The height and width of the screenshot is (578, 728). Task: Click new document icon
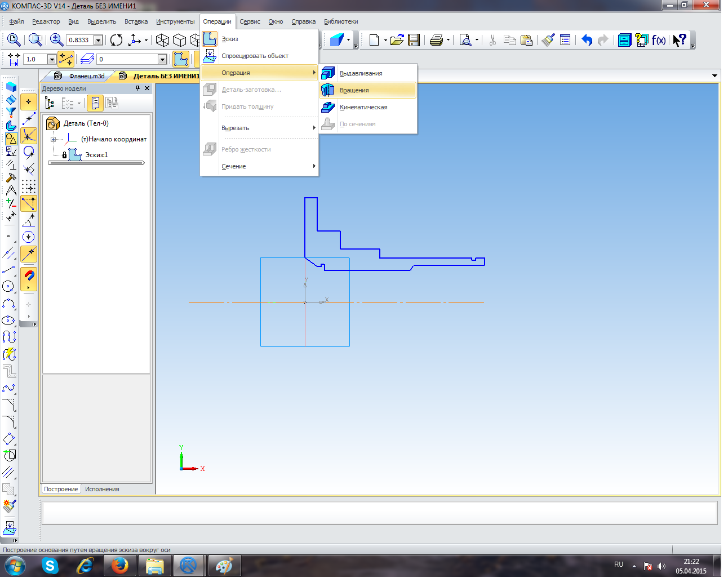[374, 40]
